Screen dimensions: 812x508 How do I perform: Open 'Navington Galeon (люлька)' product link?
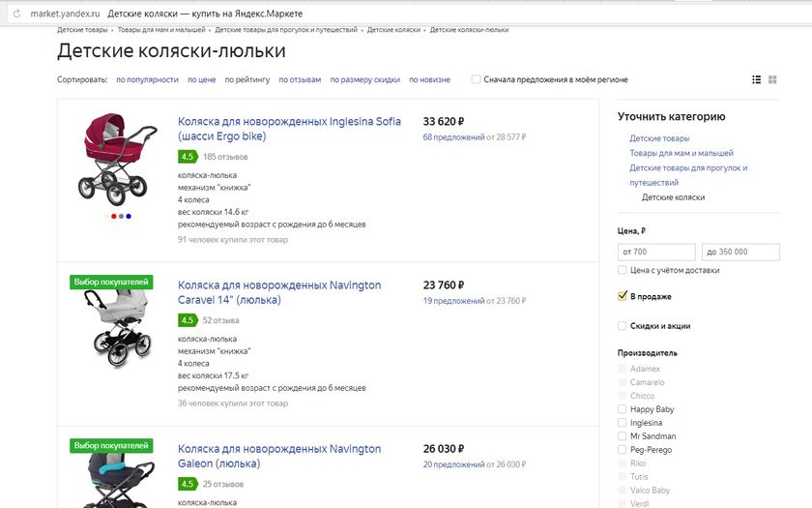(x=279, y=456)
